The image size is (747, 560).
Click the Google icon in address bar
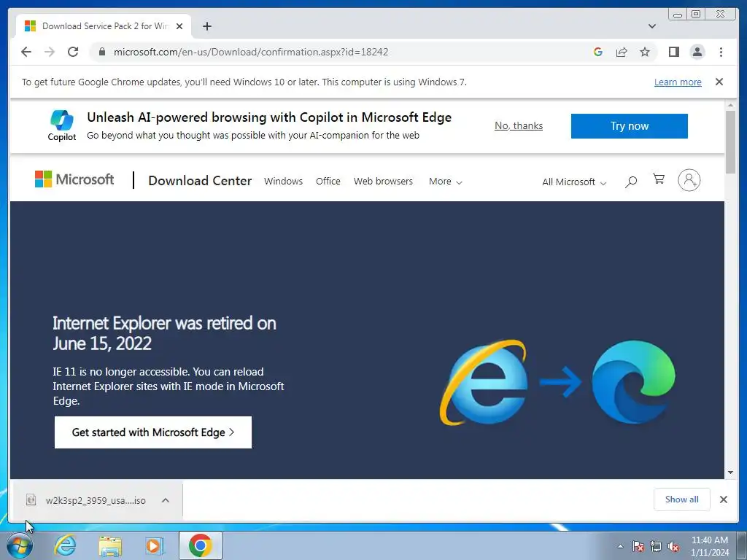pos(598,52)
